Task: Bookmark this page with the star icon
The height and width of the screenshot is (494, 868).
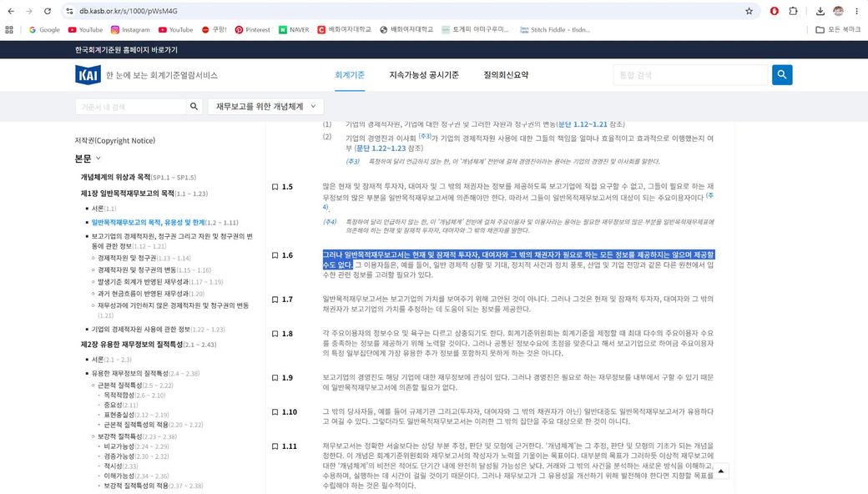Action: pos(749,11)
